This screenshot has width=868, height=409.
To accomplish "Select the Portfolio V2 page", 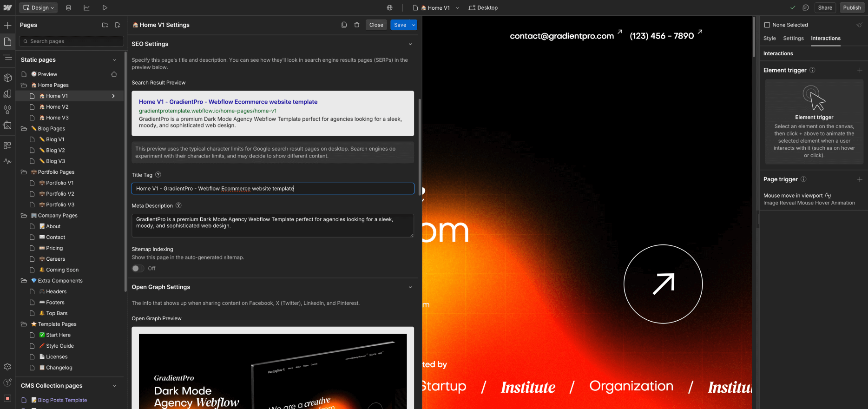I will [x=60, y=194].
